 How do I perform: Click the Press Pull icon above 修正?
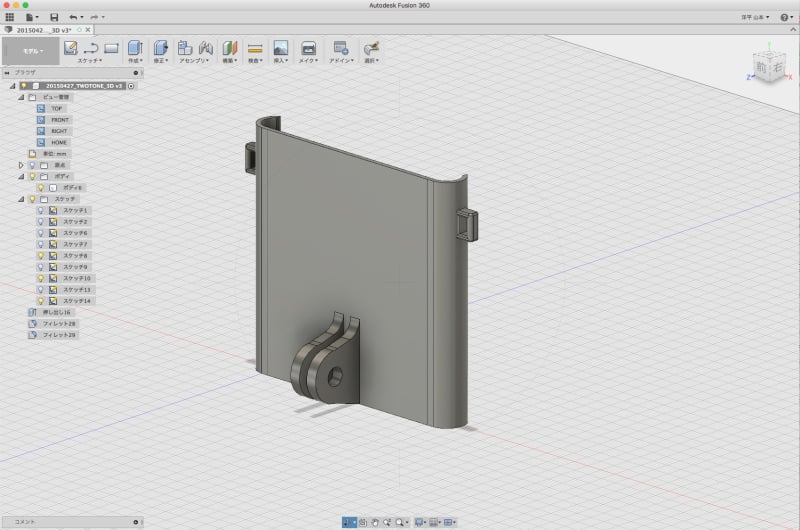pyautogui.click(x=160, y=48)
